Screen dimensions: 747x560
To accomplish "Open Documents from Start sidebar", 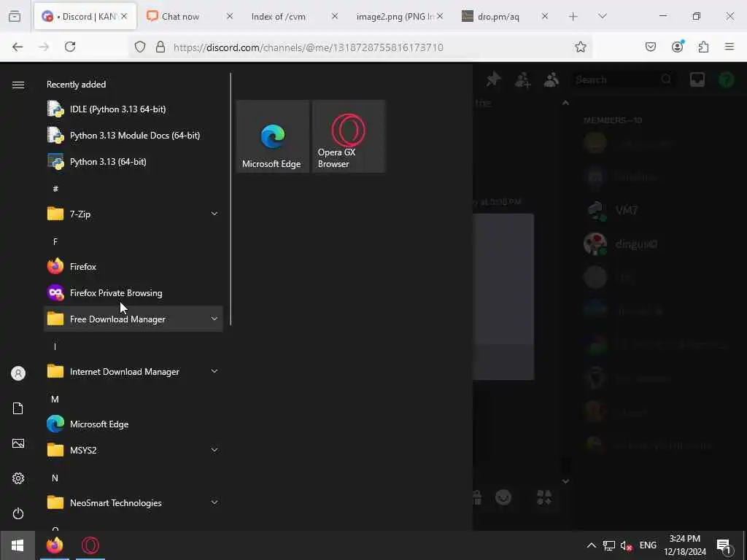I will pos(18,408).
